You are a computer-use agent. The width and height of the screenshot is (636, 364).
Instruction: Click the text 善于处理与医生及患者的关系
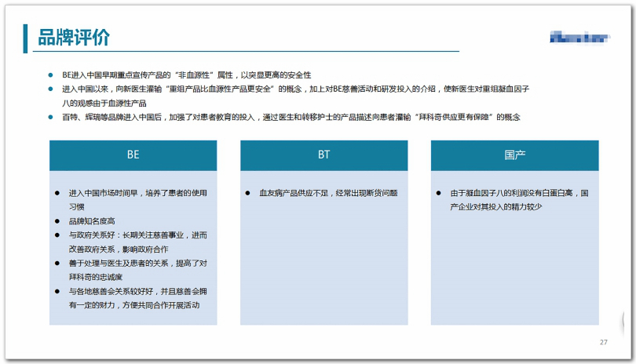click(119, 263)
